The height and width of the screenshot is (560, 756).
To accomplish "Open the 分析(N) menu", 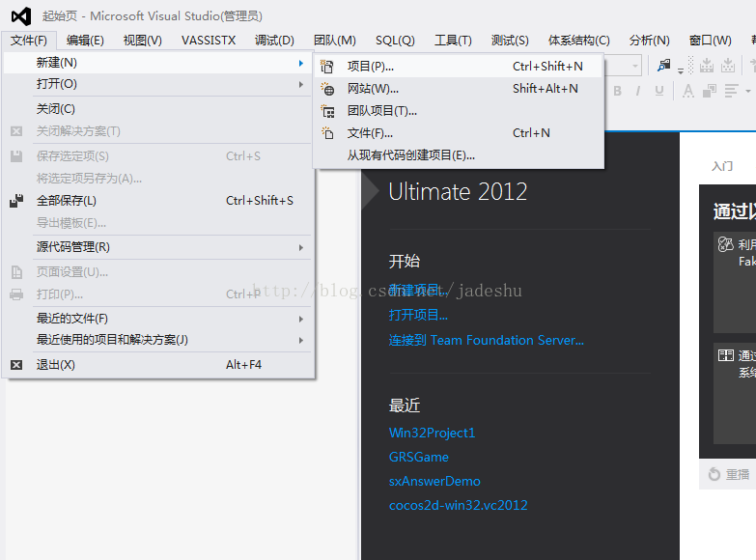I will point(649,40).
